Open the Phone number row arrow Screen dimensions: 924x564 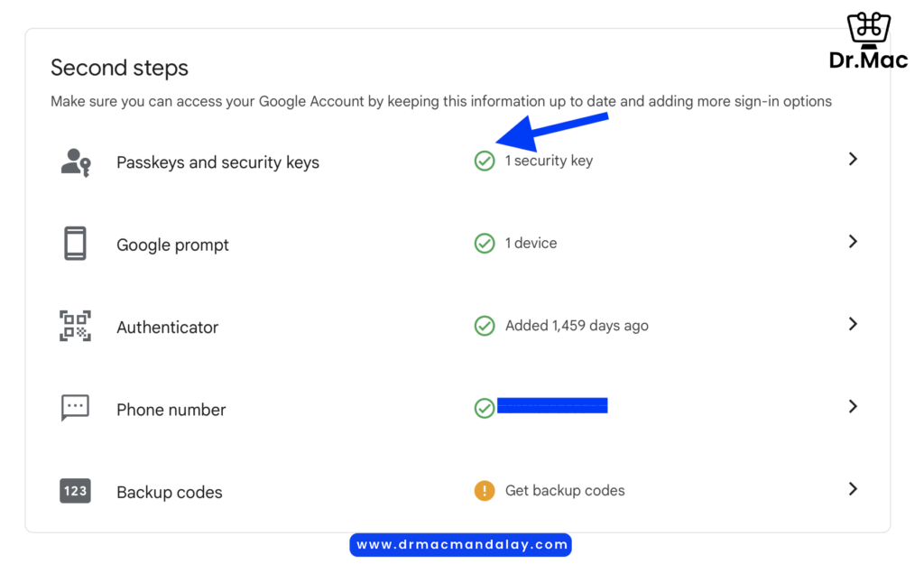click(853, 406)
